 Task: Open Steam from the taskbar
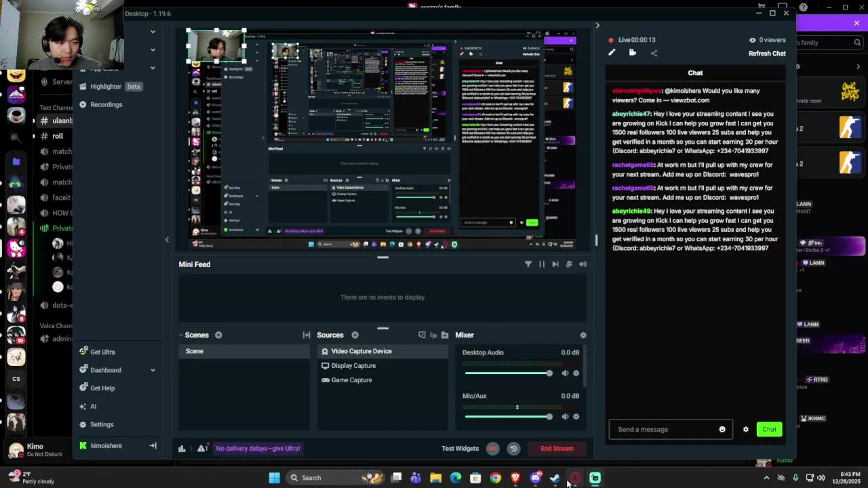click(555, 478)
